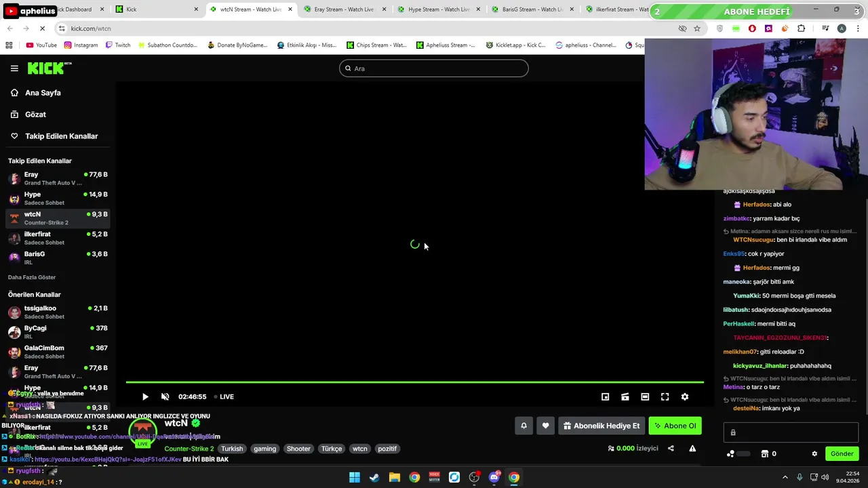Focus the Ara search box

coord(434,68)
